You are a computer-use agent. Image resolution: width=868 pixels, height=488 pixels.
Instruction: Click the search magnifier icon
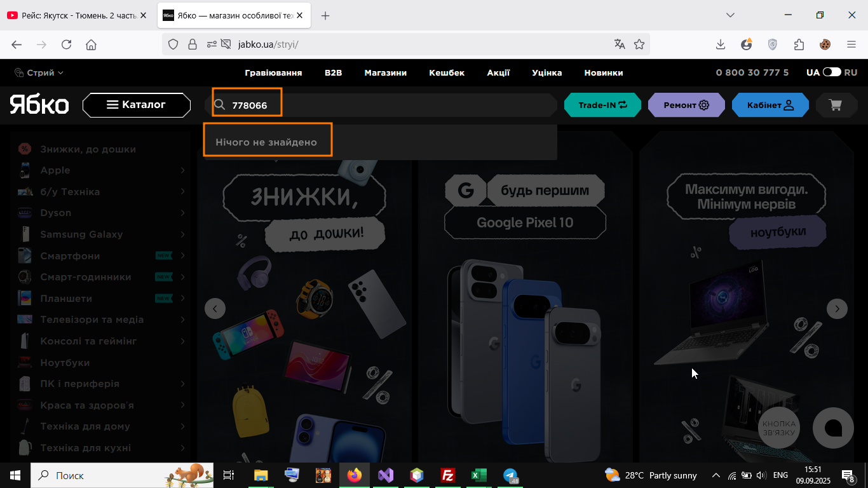[219, 105]
